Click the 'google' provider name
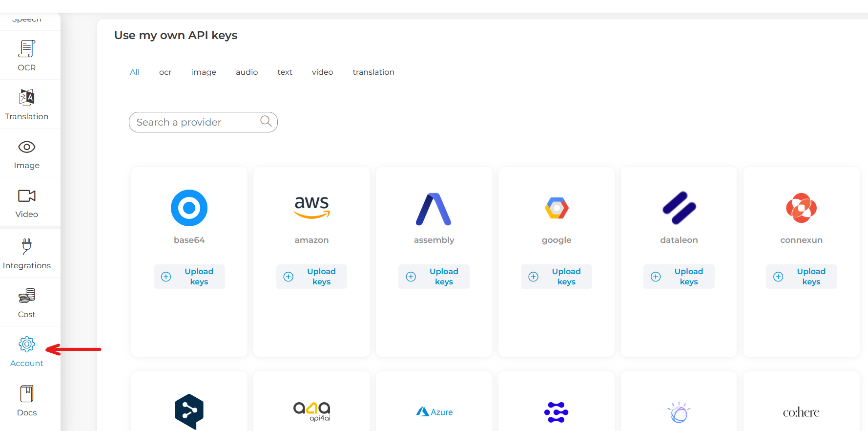The height and width of the screenshot is (431, 868). pyautogui.click(x=557, y=240)
